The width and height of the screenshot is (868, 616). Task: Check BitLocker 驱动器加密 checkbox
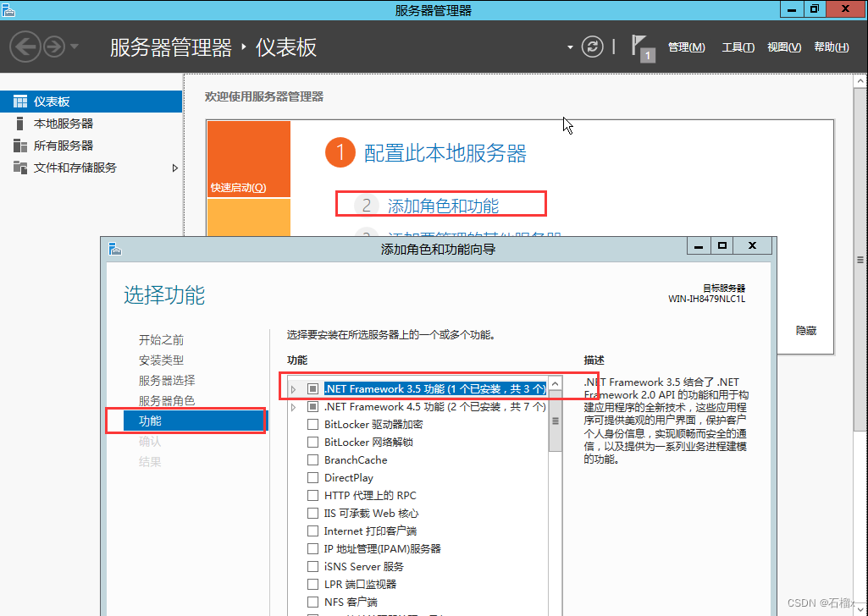(x=312, y=424)
